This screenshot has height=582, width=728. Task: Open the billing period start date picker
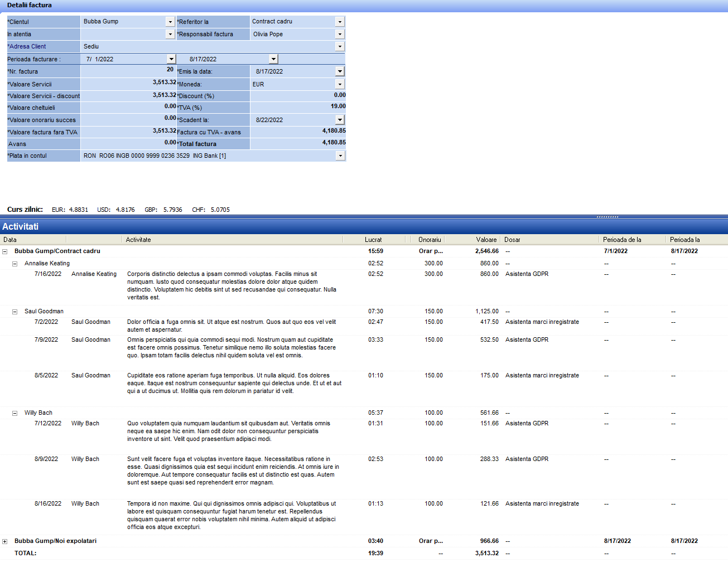[171, 59]
